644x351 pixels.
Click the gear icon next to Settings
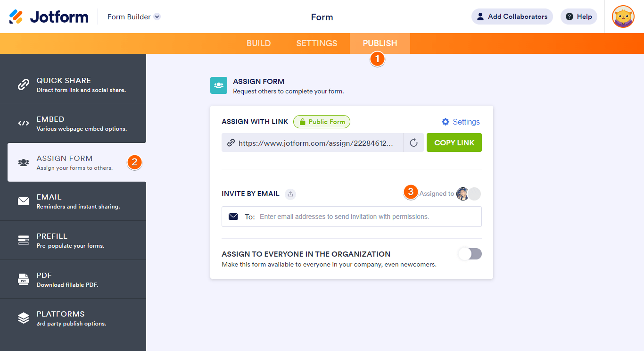(446, 122)
